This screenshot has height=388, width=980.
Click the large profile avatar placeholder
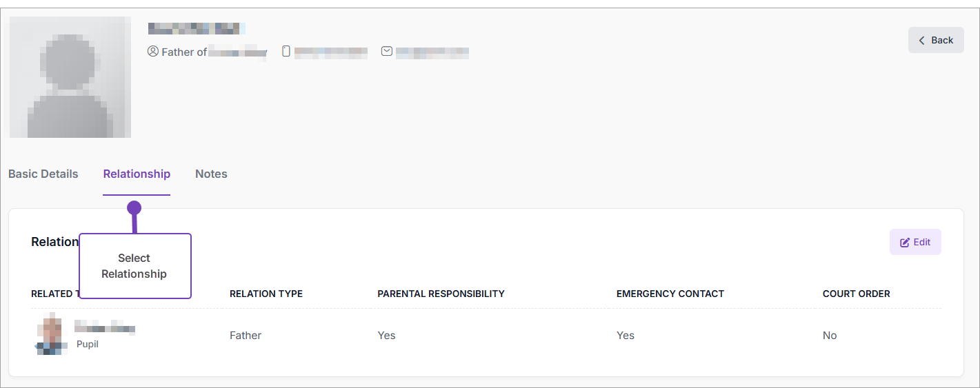click(70, 77)
